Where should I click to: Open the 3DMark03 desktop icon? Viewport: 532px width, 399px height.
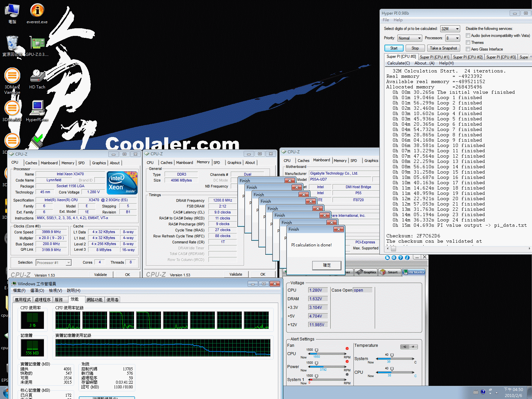click(12, 111)
